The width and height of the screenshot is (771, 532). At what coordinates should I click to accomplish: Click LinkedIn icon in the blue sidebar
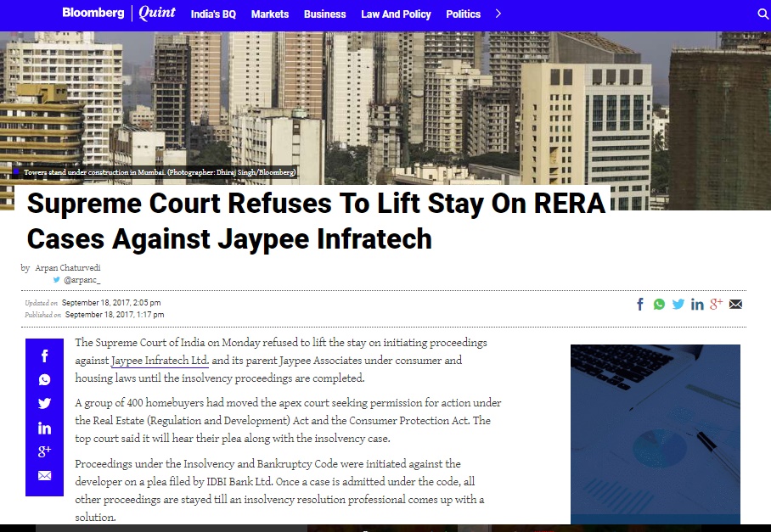click(x=44, y=428)
